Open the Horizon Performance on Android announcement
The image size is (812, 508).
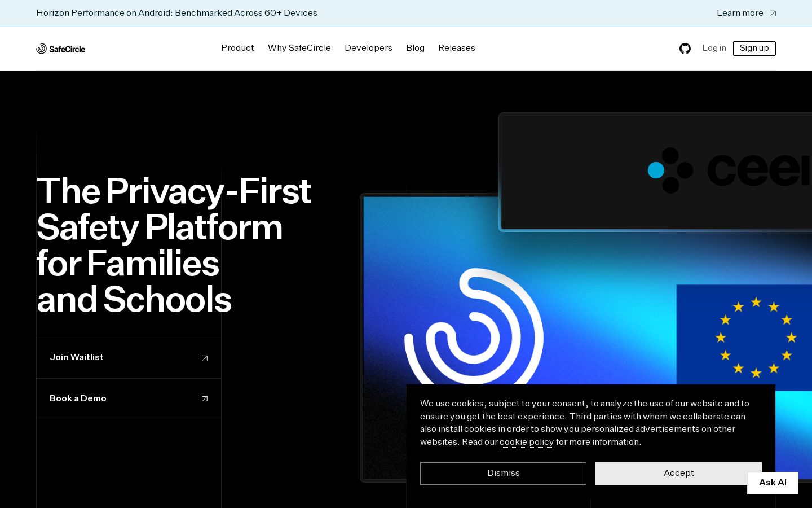click(176, 13)
